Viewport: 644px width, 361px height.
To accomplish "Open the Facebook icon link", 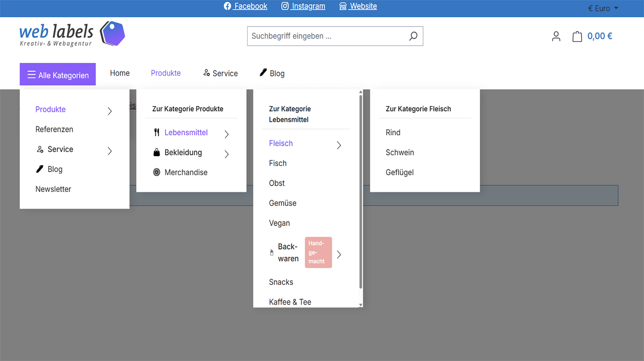I will (x=227, y=6).
